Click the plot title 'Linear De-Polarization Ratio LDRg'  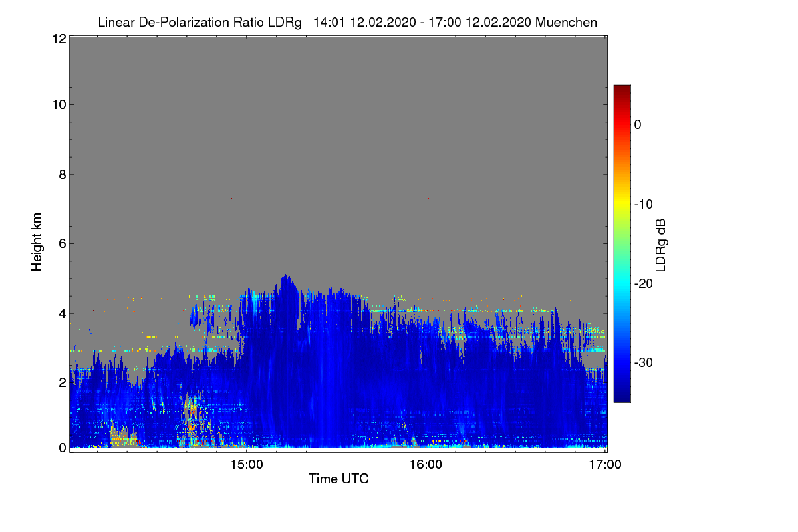point(199,22)
